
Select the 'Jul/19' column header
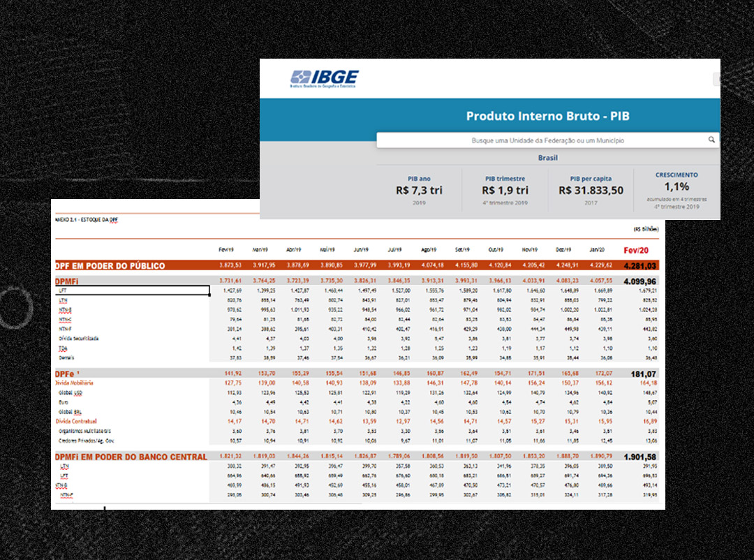tap(394, 250)
